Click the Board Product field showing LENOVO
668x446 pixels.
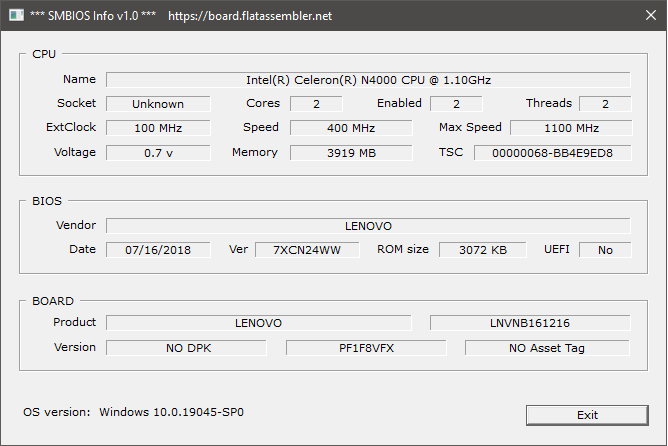click(x=259, y=323)
